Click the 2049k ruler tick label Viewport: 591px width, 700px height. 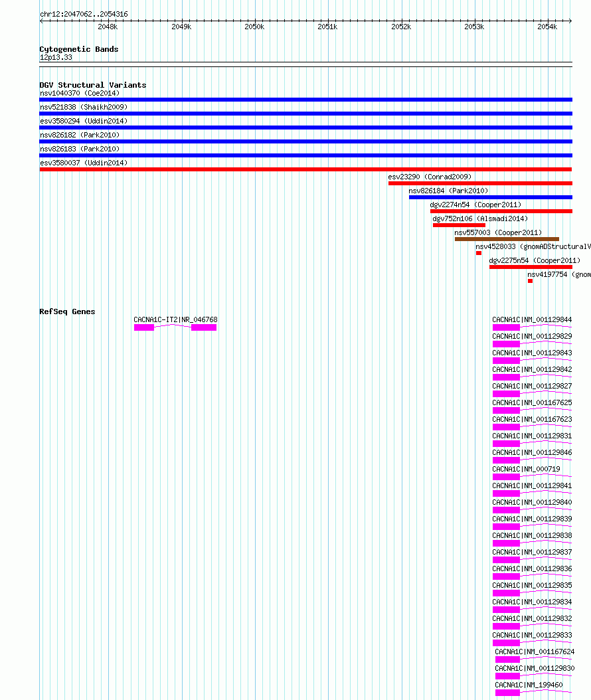pyautogui.click(x=181, y=27)
